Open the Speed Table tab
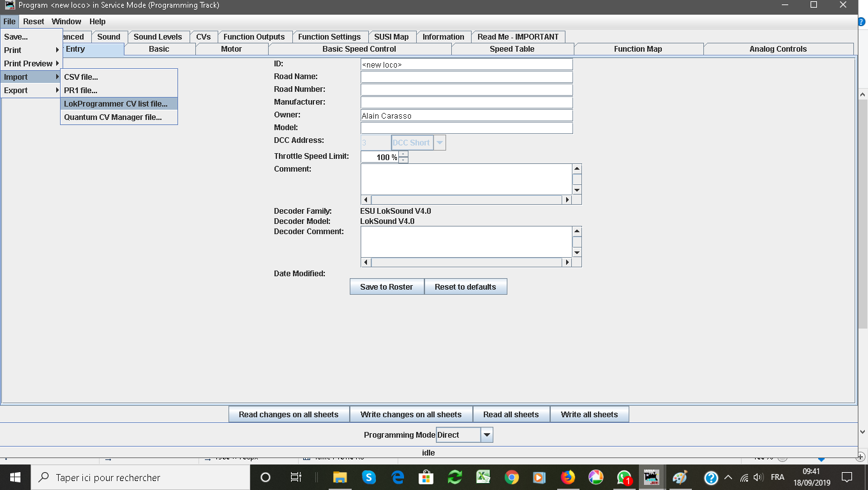This screenshot has height=490, width=868. (x=512, y=48)
